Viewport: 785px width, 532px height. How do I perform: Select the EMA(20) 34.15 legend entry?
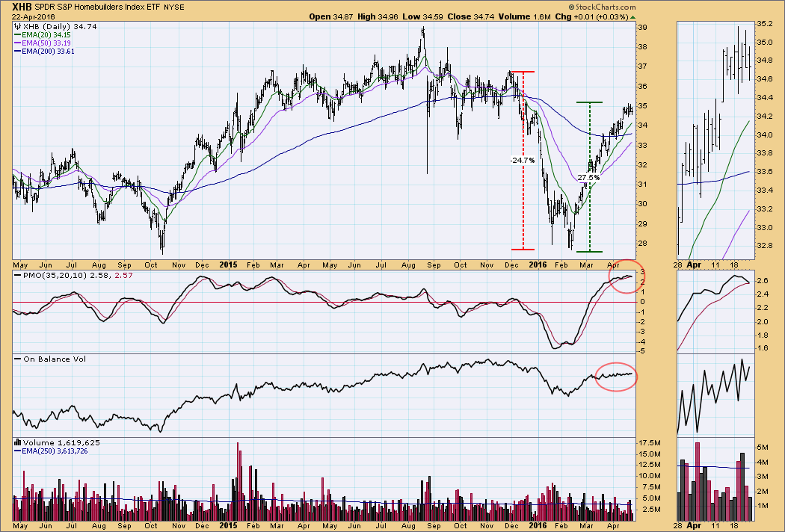tap(46, 35)
